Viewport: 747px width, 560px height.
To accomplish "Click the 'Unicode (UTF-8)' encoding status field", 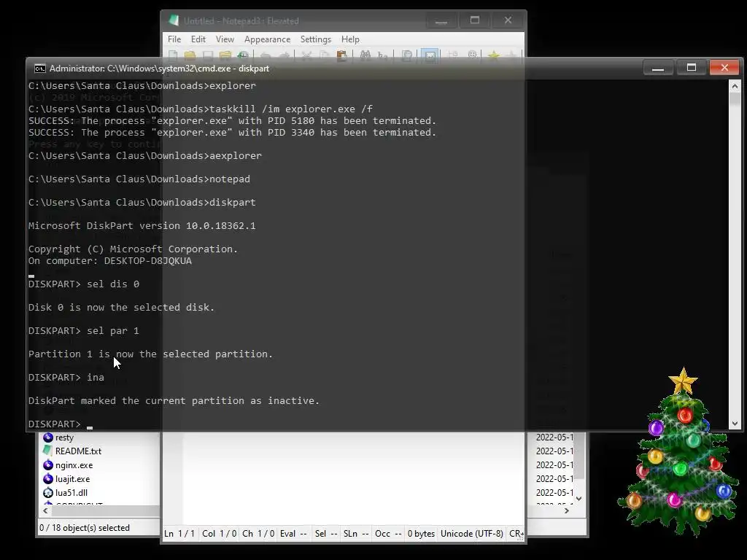I will [472, 534].
